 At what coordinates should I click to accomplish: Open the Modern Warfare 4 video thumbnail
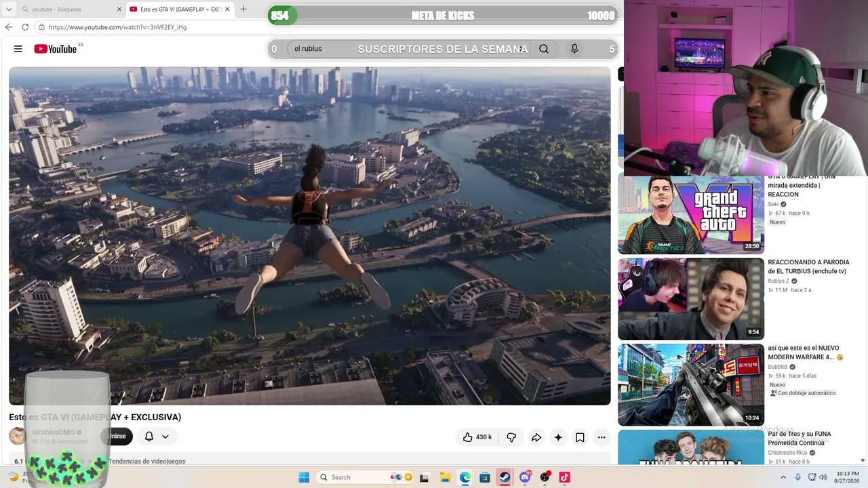[691, 385]
